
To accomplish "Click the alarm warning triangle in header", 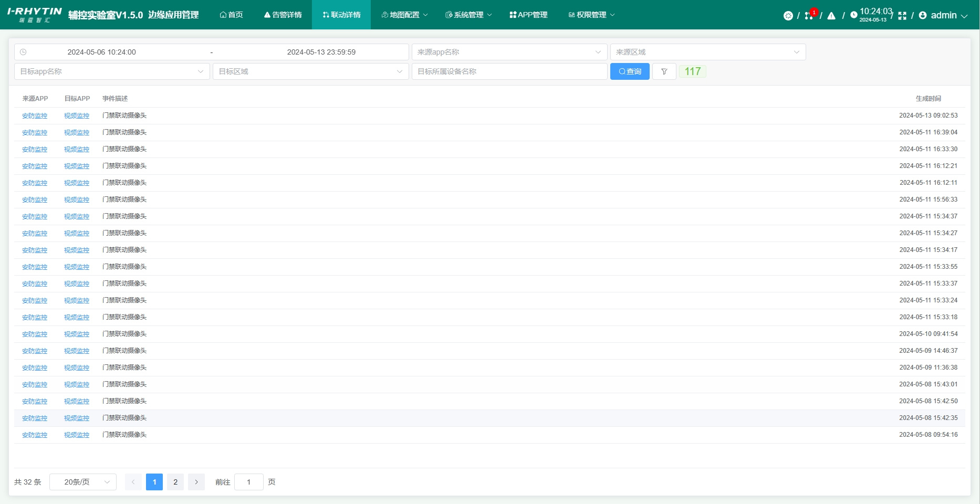I will [x=831, y=16].
